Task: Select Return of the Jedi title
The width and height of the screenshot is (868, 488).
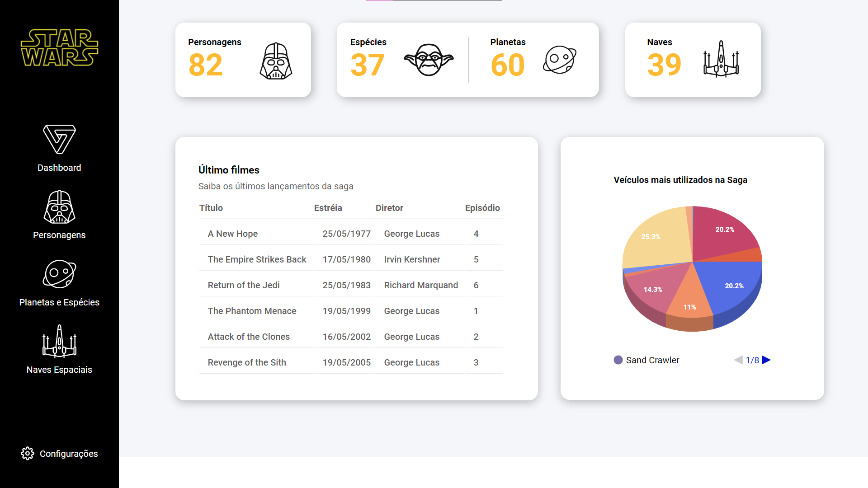Action: pos(244,285)
